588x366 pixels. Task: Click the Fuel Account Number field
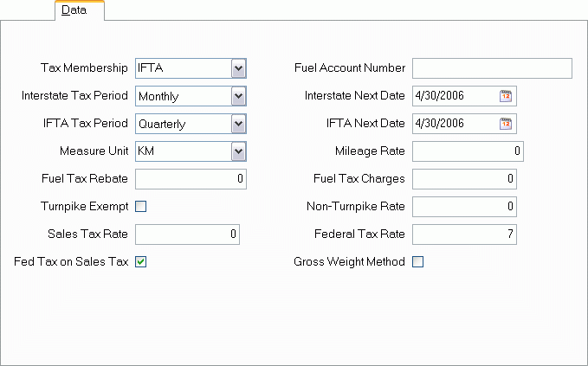pyautogui.click(x=492, y=68)
